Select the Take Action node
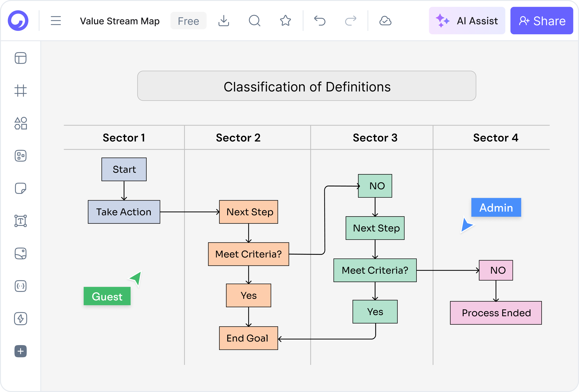The width and height of the screenshot is (579, 392). tap(124, 212)
